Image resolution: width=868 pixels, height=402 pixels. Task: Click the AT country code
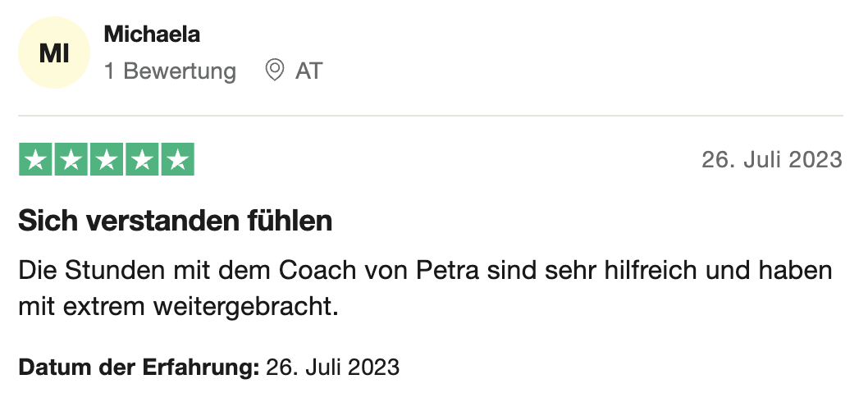pyautogui.click(x=308, y=71)
